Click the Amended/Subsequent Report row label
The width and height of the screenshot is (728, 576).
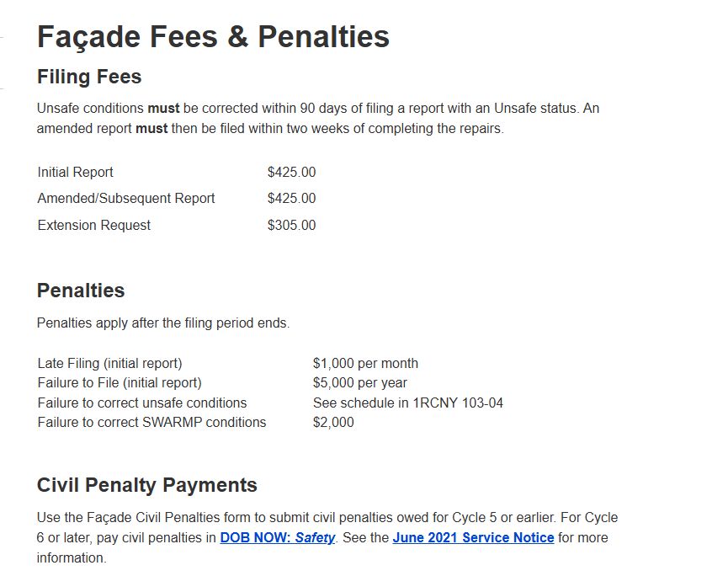pos(125,199)
